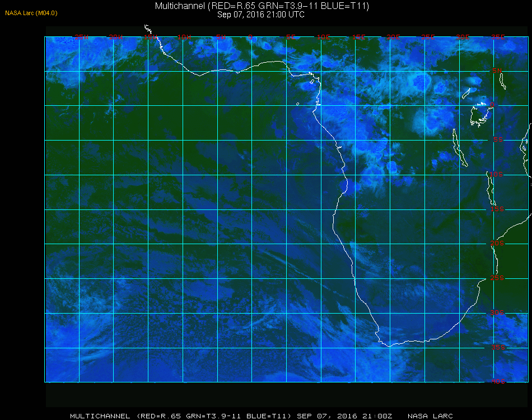Click the equator "0" latitude label at right
This screenshot has width=532, height=420.
(492, 105)
